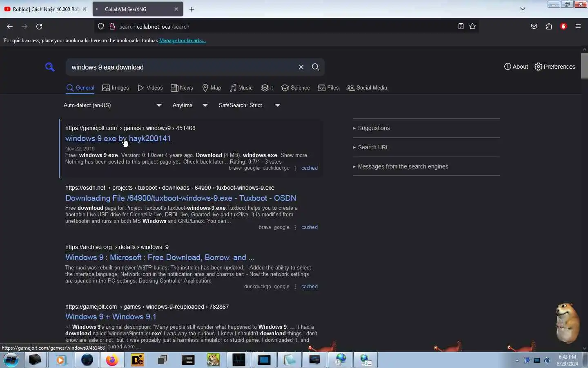Open the Auto-detect (en-US) language dropdown
This screenshot has height=368, width=588.
[x=113, y=105]
